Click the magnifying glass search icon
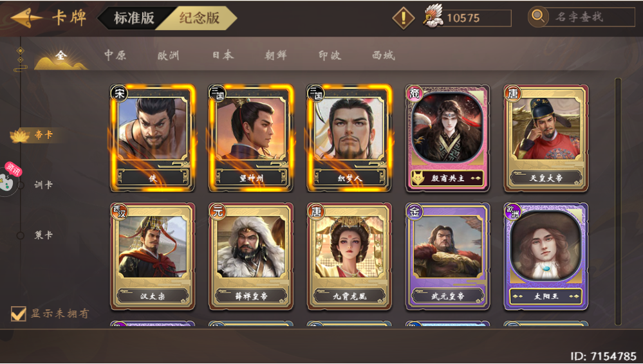643x364 pixels. click(538, 17)
